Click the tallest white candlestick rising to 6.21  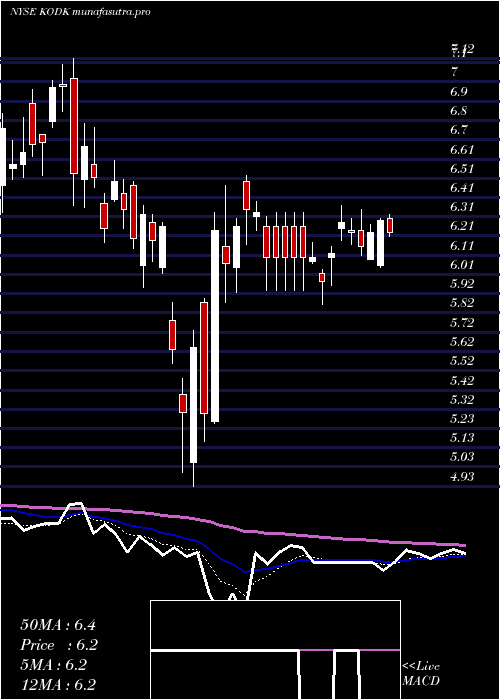click(x=215, y=326)
